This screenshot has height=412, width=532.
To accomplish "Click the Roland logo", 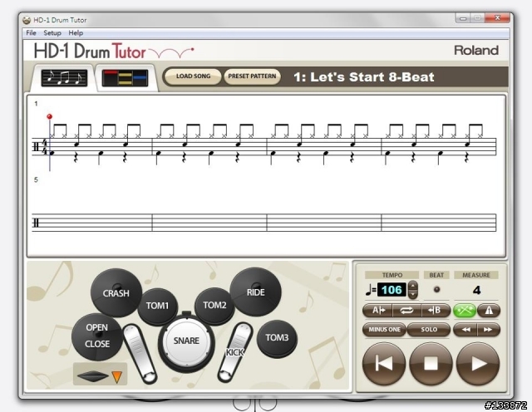I will coord(476,51).
